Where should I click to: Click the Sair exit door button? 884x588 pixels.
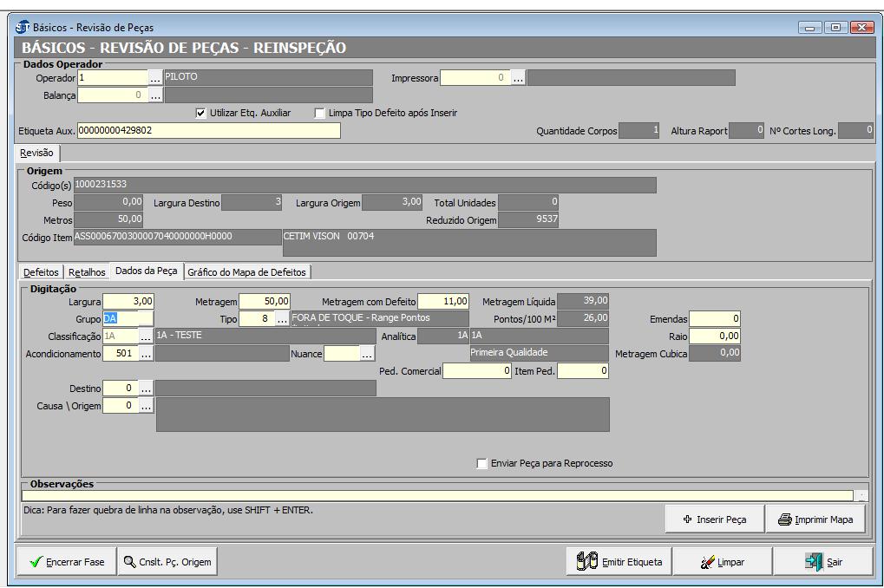[x=823, y=562]
